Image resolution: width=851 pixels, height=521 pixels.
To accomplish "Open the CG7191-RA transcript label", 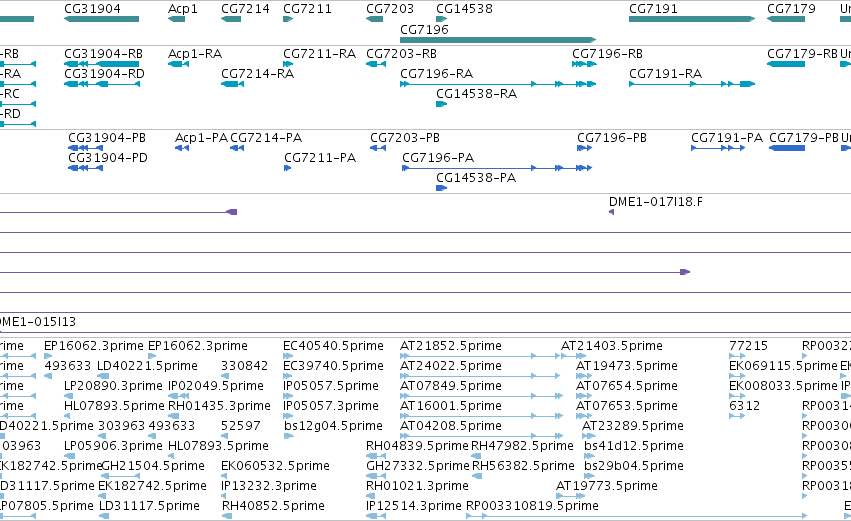I will pyautogui.click(x=665, y=74).
